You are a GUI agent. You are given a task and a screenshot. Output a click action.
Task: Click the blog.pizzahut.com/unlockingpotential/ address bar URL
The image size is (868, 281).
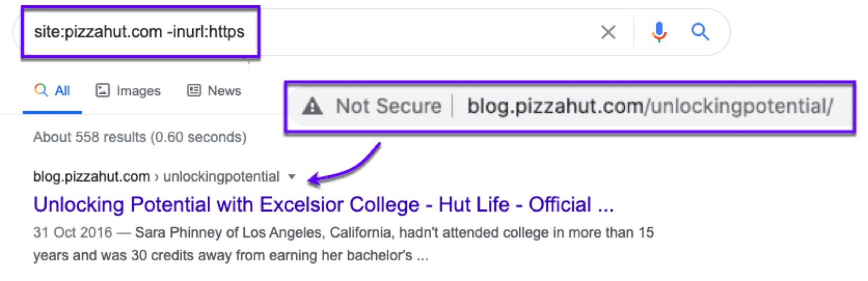pyautogui.click(x=650, y=106)
